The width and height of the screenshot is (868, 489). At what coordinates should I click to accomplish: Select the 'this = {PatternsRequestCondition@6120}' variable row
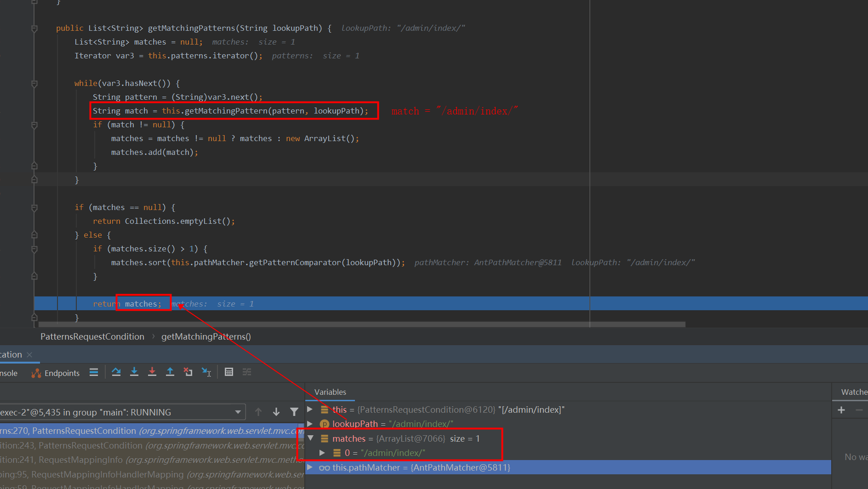(568, 409)
